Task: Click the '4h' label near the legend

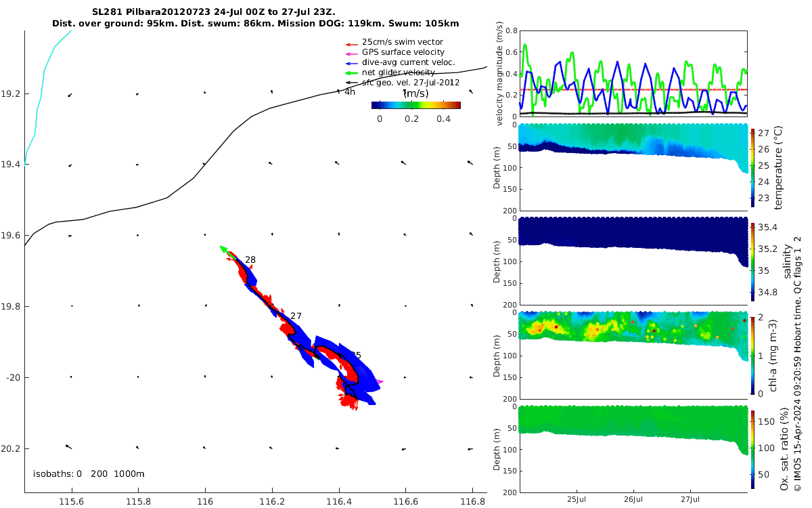Action: [x=350, y=92]
